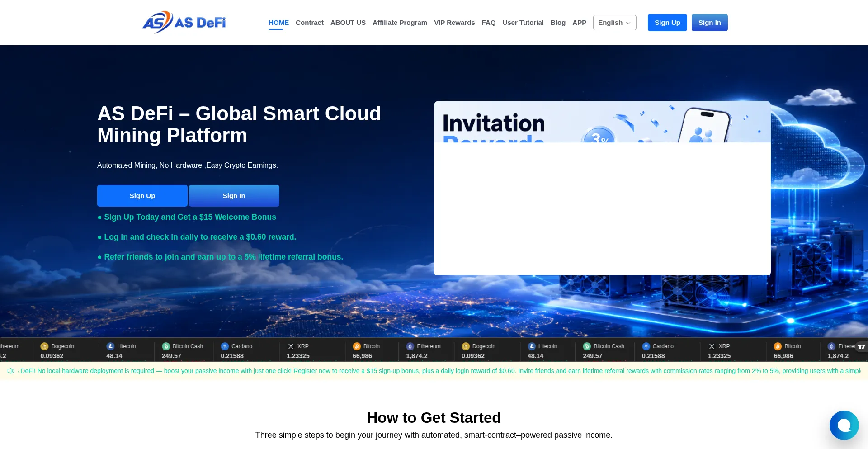
Task: Click the How to Get Started heading
Action: pos(434,418)
